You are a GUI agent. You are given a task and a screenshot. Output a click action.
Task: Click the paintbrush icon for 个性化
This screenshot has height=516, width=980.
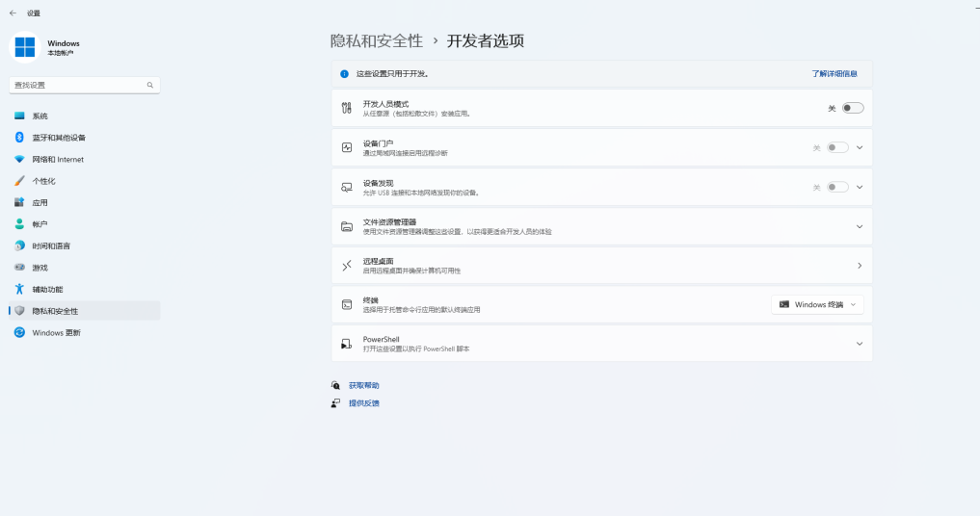19,181
